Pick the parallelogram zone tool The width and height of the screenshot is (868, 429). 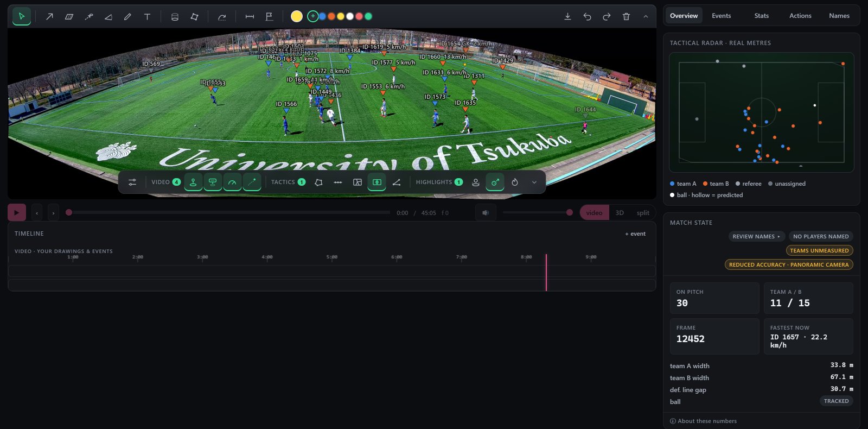coord(69,16)
